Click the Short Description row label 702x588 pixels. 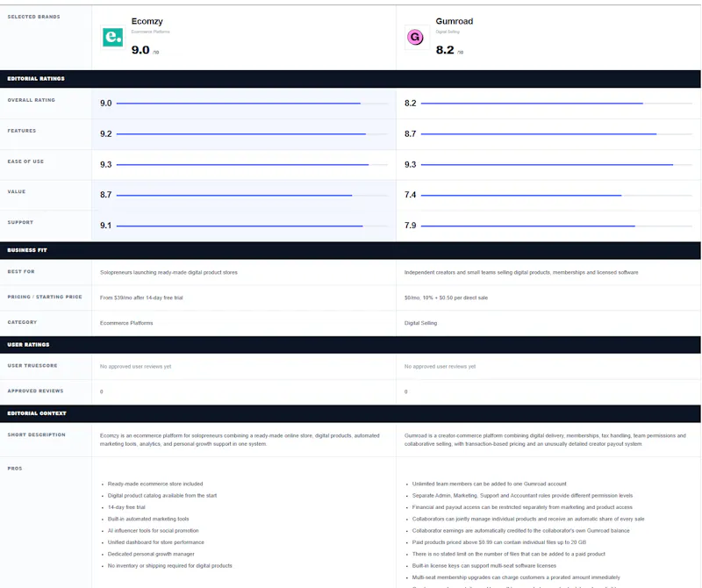36,434
